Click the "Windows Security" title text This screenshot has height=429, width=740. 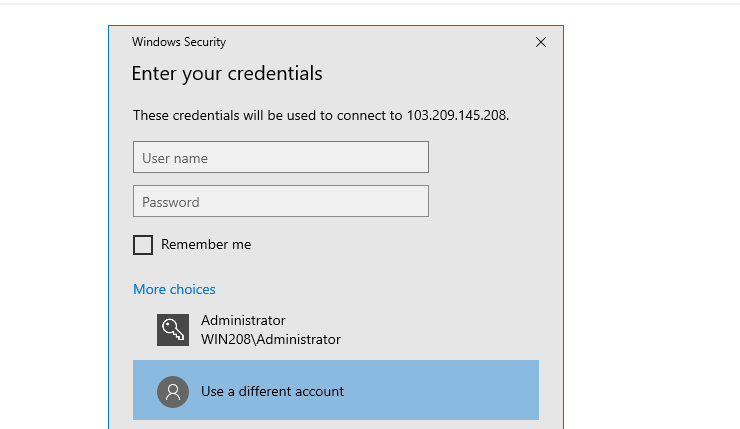click(x=179, y=42)
